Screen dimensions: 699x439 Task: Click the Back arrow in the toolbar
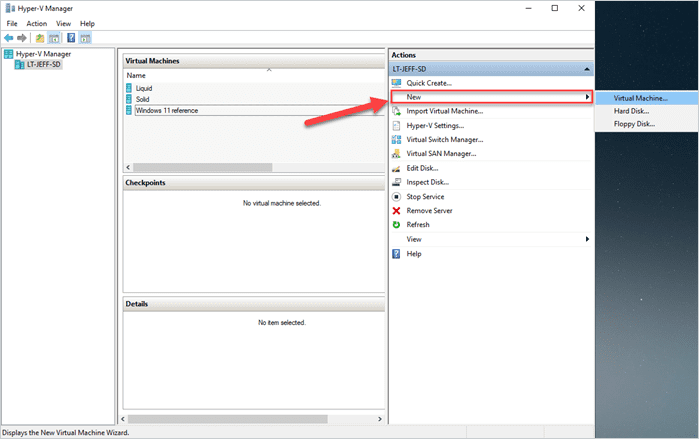coord(8,38)
